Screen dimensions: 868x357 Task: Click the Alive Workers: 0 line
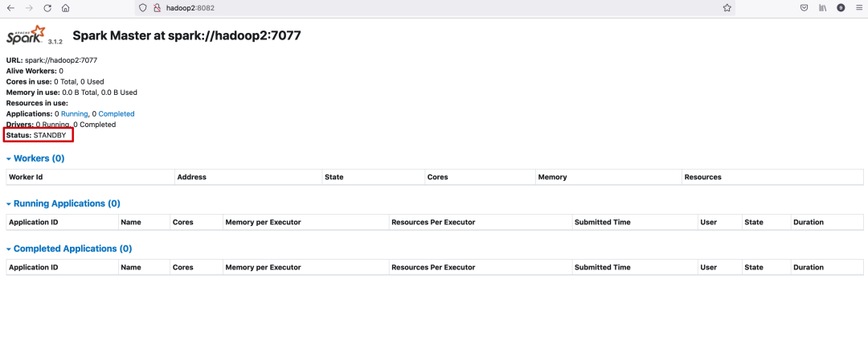[x=35, y=71]
